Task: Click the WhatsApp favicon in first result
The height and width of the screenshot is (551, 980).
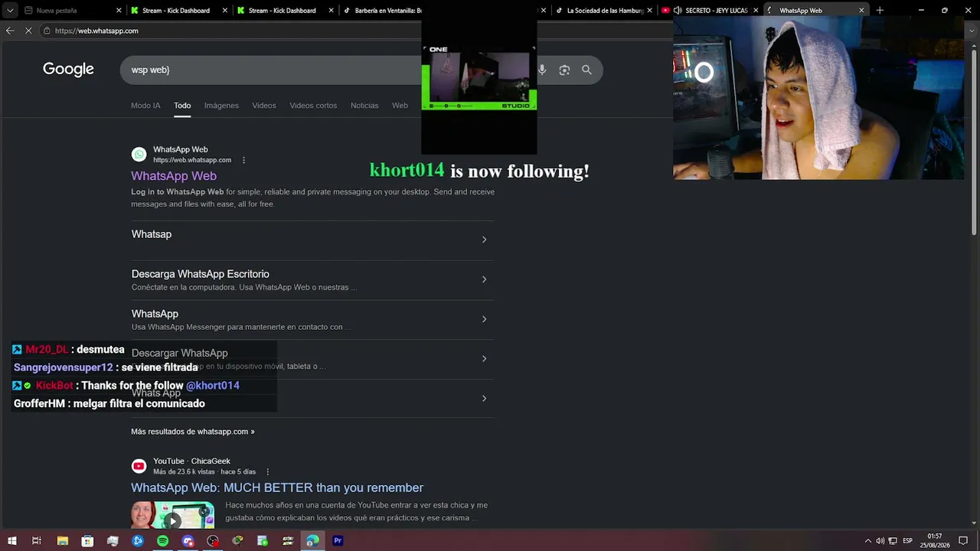Action: click(x=139, y=155)
